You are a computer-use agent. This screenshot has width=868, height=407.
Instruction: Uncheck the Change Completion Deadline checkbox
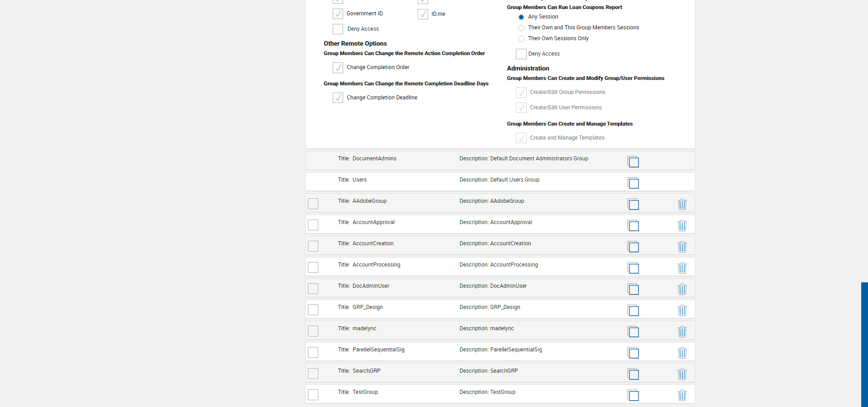coord(338,98)
